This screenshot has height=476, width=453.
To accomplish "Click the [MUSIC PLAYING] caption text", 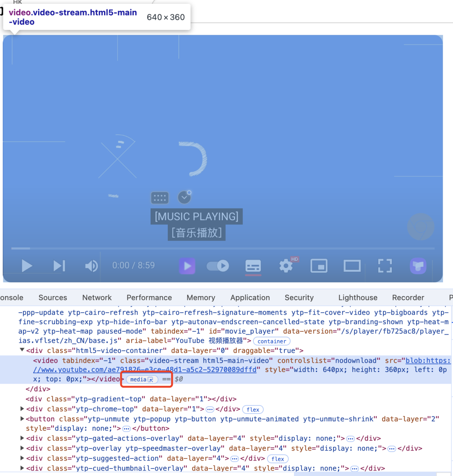I will coord(197,216).
